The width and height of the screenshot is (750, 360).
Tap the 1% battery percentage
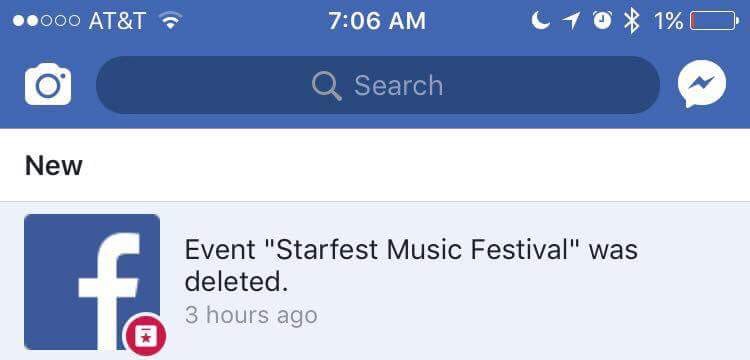(x=669, y=21)
